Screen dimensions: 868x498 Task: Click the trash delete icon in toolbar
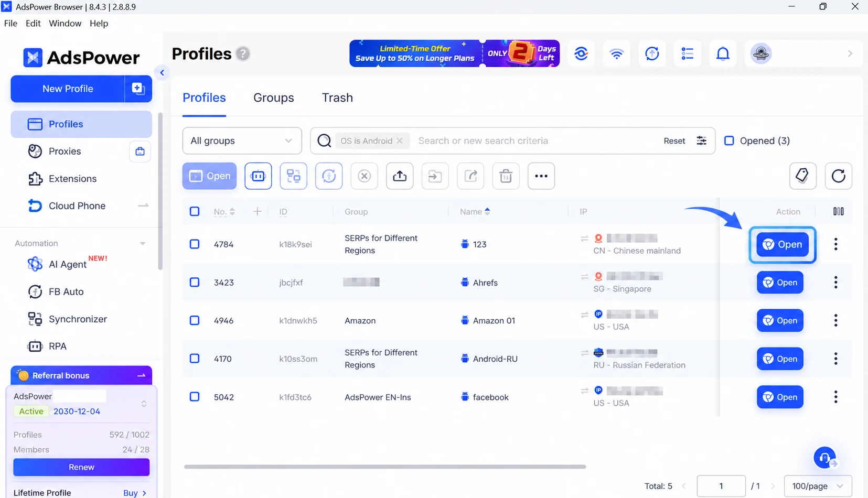[x=506, y=176]
